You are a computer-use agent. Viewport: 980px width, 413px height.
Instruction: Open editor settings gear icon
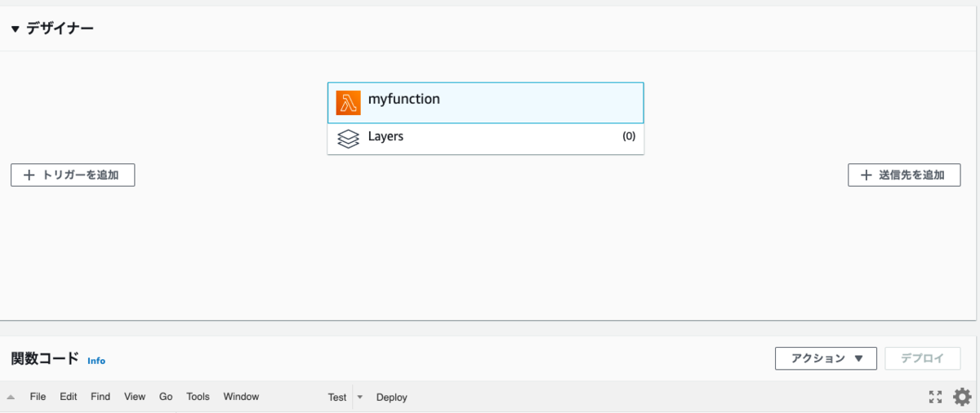coord(963,397)
